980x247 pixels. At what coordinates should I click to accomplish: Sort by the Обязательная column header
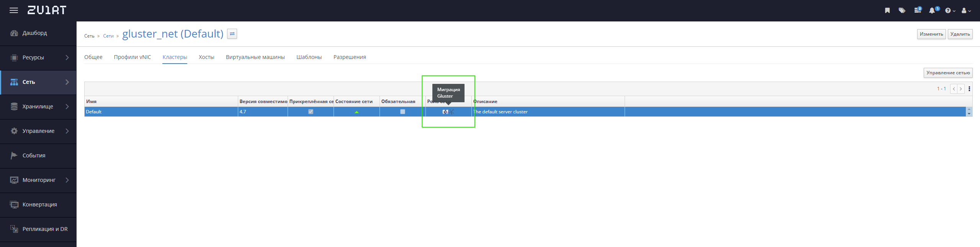(402, 101)
